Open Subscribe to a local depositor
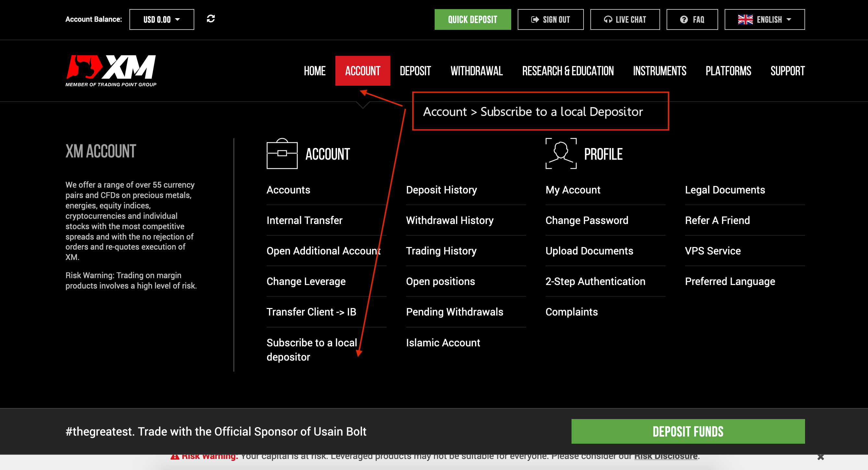Image resolution: width=868 pixels, height=470 pixels. pos(312,350)
